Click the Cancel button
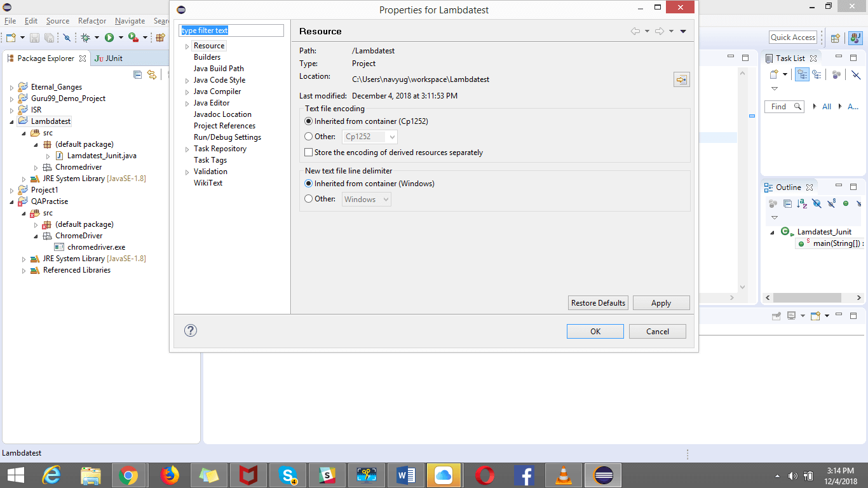This screenshot has height=488, width=868. (x=657, y=331)
